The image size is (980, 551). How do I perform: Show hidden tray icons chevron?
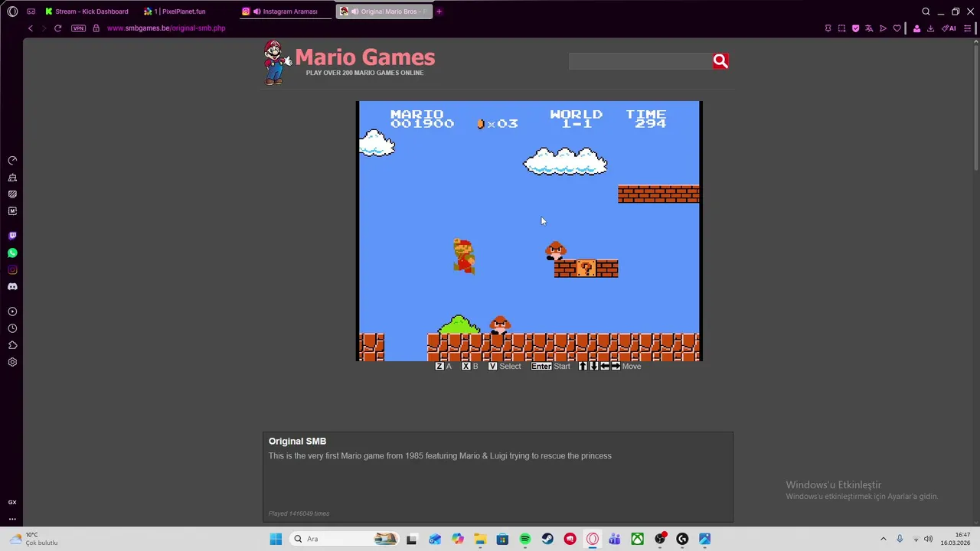[x=883, y=539]
